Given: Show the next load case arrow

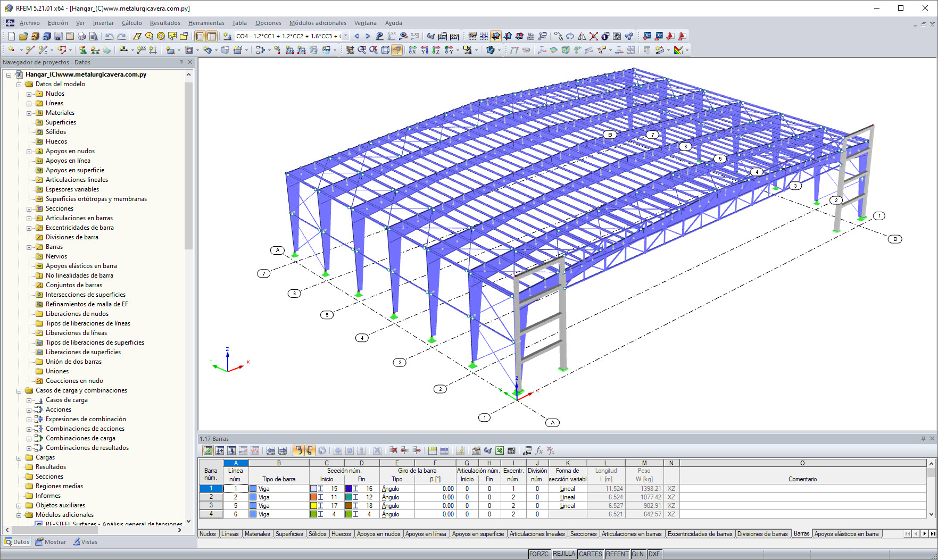Looking at the screenshot, I should pos(368,36).
